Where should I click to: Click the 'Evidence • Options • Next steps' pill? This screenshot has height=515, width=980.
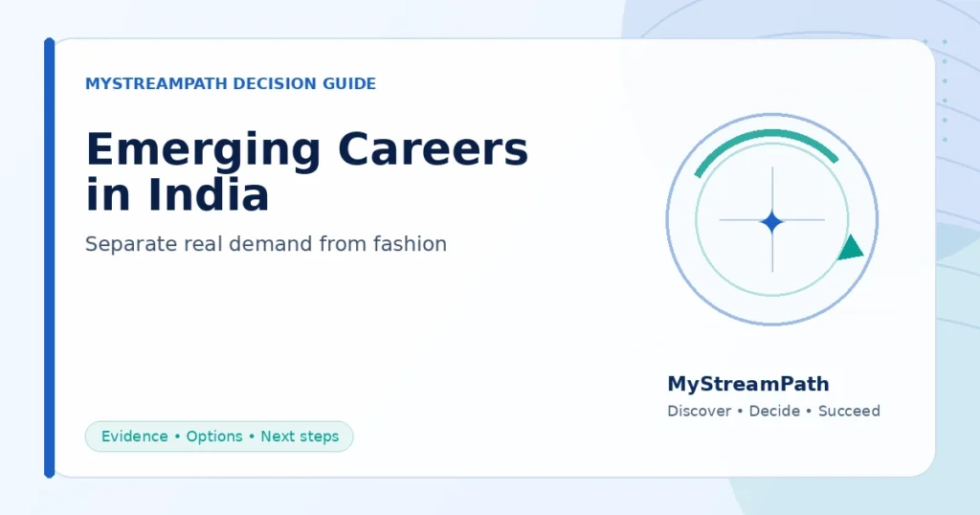[219, 437]
